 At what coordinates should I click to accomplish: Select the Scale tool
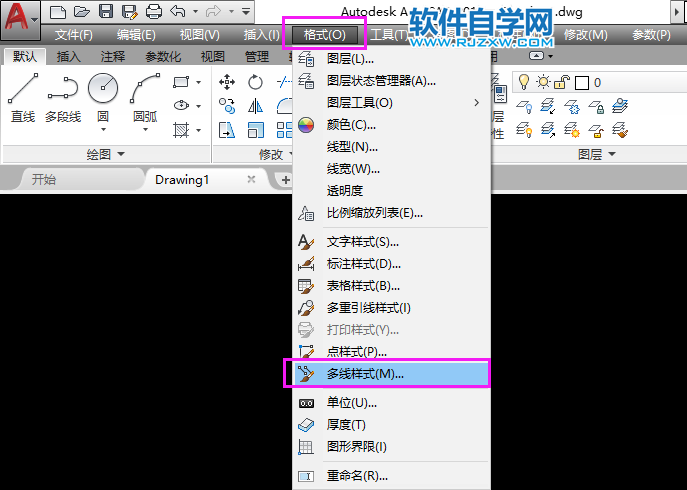point(255,130)
